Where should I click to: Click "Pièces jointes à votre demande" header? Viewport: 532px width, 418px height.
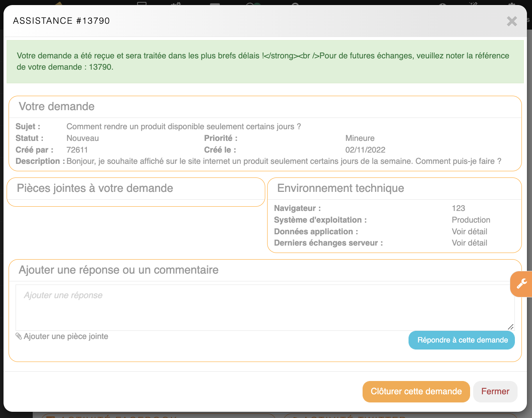[x=95, y=188]
